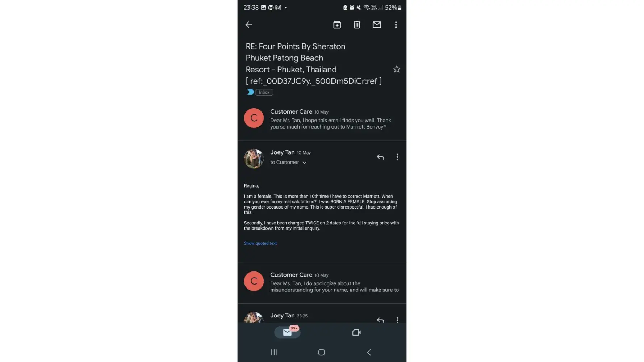Toggle the blue importance marker
This screenshot has width=644, height=362.
[x=250, y=92]
